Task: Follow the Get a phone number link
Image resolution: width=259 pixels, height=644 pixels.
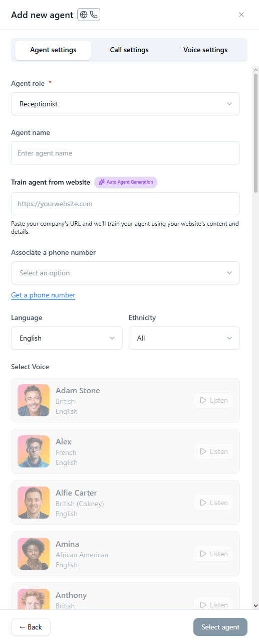Action: point(43,295)
